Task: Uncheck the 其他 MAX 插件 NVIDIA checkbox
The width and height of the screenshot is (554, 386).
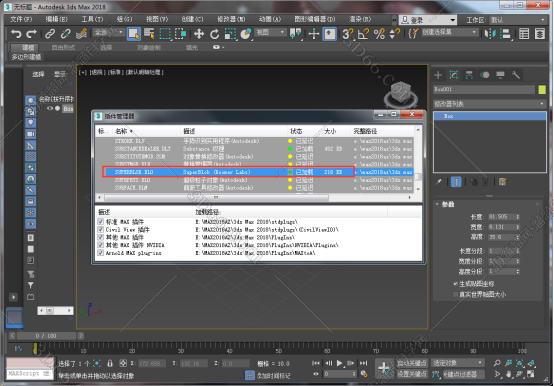Action: tap(100, 245)
